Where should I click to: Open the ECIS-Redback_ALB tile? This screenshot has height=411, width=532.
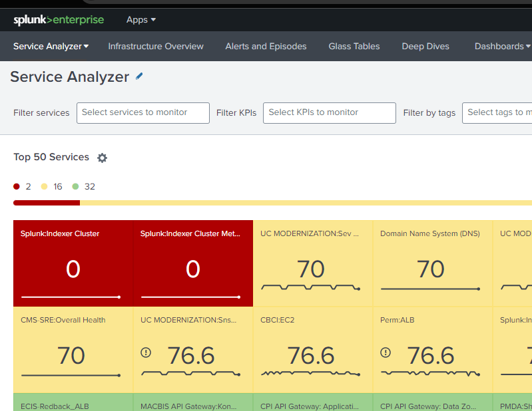click(73, 402)
